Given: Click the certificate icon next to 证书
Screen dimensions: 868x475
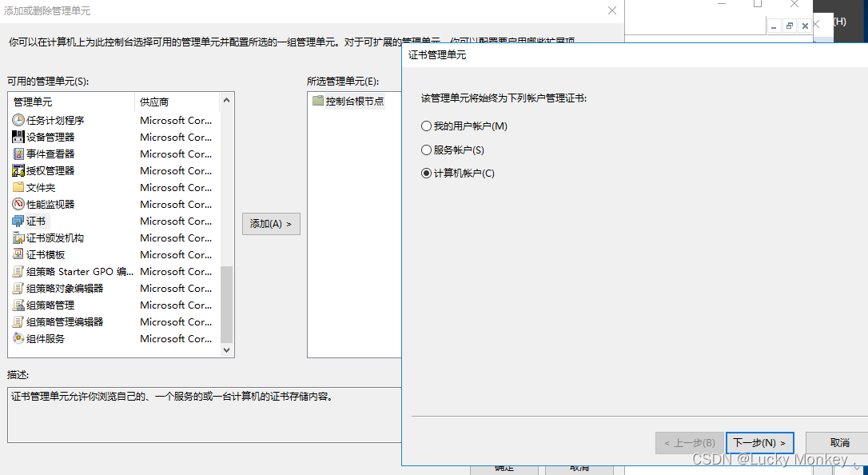Looking at the screenshot, I should (18, 221).
